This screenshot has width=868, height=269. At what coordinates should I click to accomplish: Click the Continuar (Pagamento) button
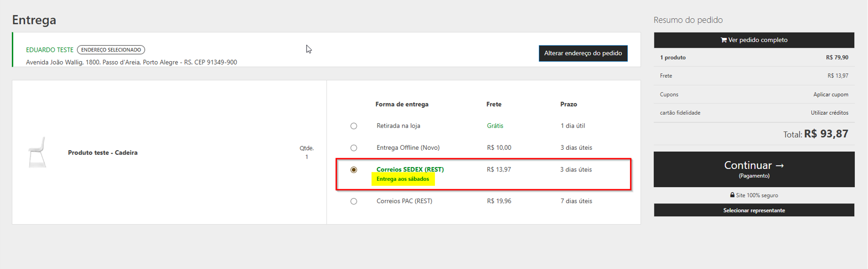click(x=753, y=169)
